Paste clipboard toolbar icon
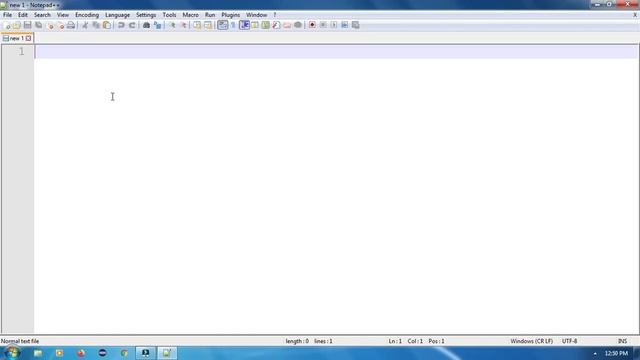 tap(107, 25)
